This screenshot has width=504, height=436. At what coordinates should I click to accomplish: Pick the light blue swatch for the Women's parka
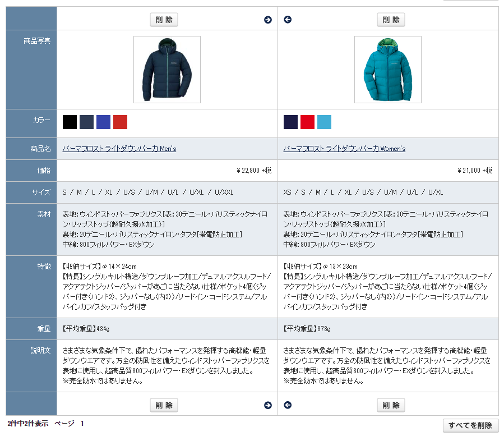[325, 122]
